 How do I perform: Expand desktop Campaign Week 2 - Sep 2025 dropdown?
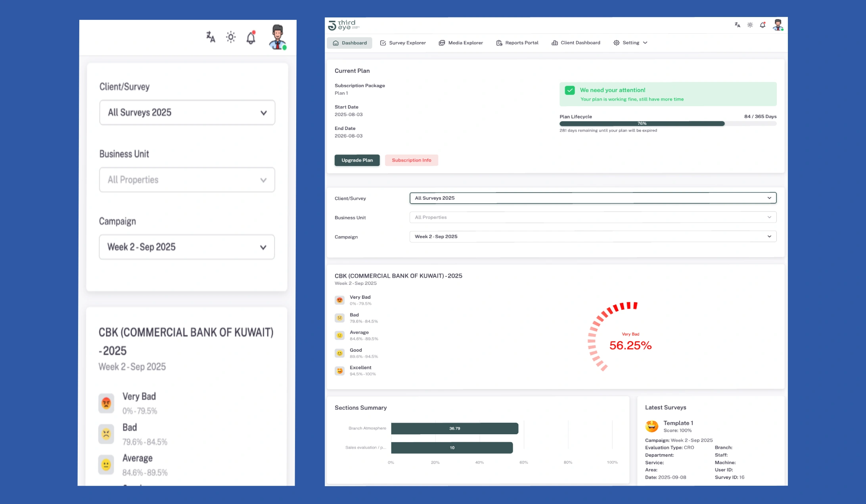[593, 237]
